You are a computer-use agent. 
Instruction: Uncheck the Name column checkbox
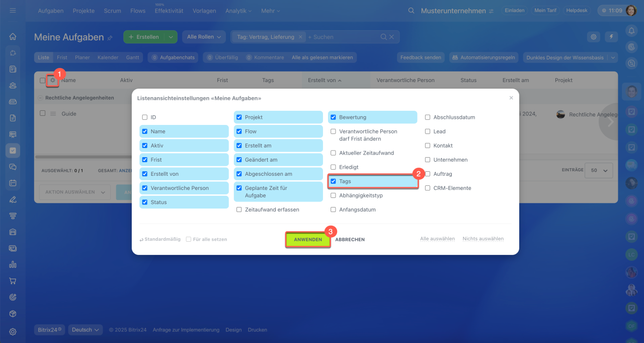(x=145, y=131)
